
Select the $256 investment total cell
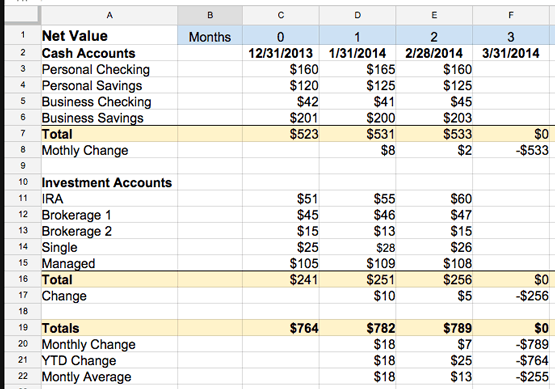[x=434, y=279]
